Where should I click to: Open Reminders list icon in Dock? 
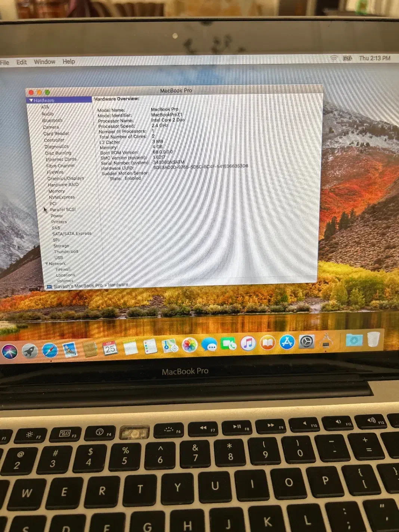tap(150, 347)
